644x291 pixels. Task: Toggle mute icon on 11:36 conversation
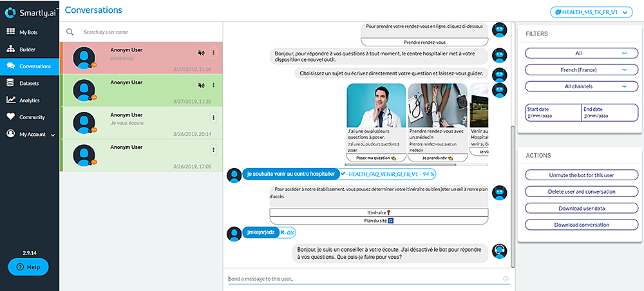pyautogui.click(x=202, y=53)
